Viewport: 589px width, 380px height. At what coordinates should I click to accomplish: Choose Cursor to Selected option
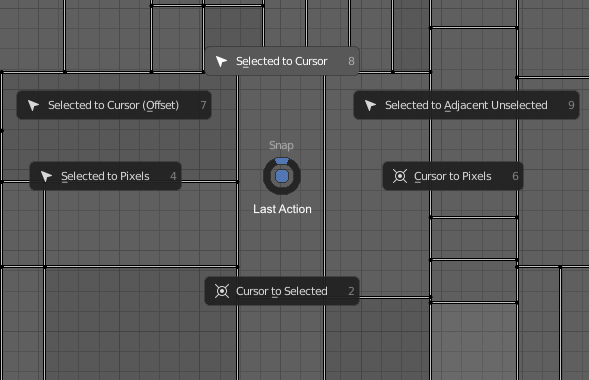(282, 291)
